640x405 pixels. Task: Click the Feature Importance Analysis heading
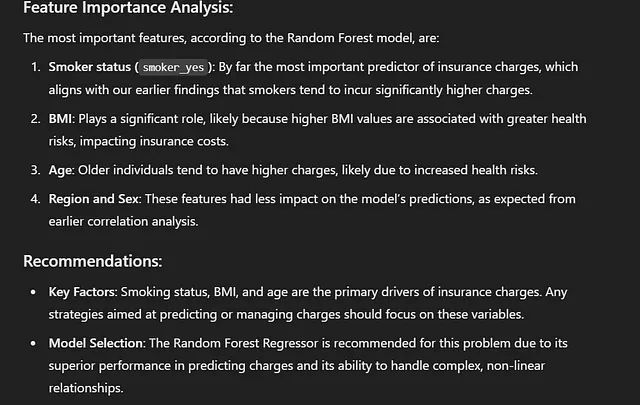(128, 8)
